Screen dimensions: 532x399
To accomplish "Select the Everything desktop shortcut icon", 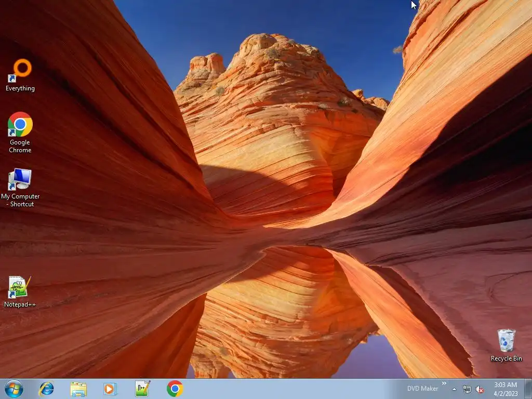I will click(x=20, y=71).
